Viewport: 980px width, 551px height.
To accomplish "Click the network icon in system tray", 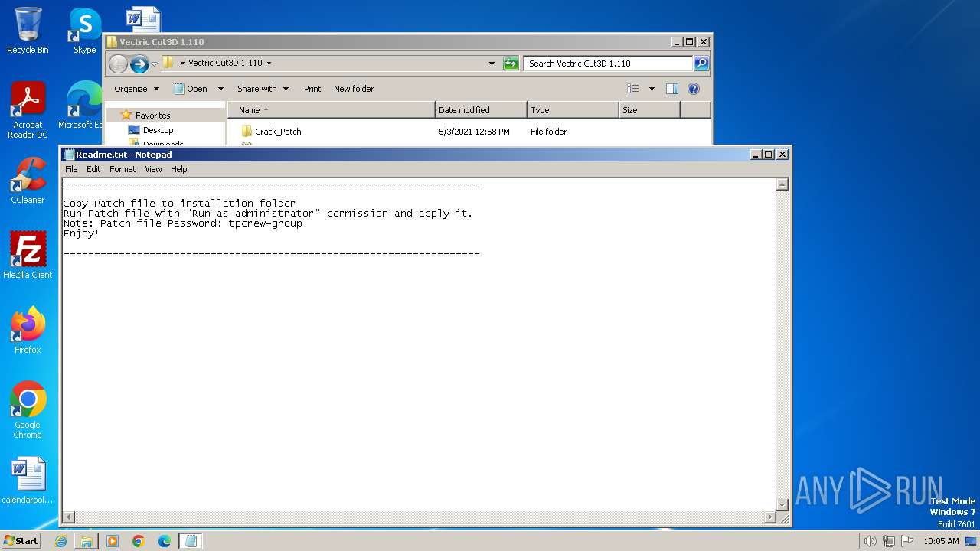I will [x=889, y=541].
